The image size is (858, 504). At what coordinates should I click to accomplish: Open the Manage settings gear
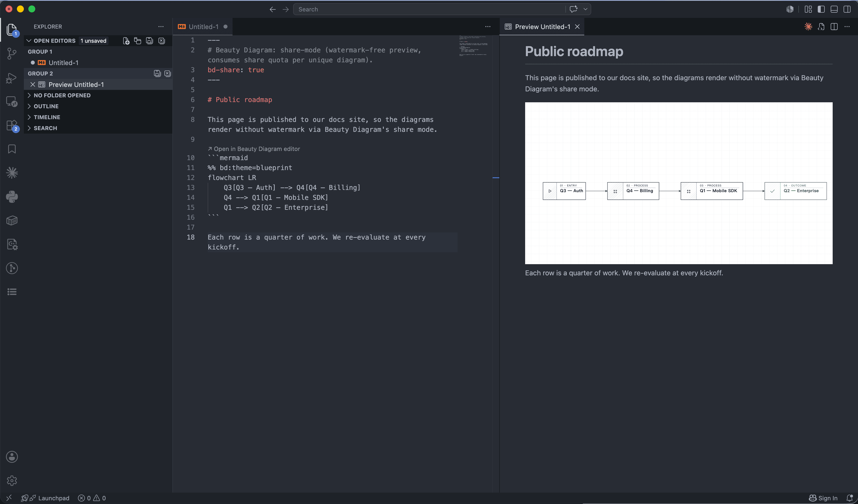12,480
